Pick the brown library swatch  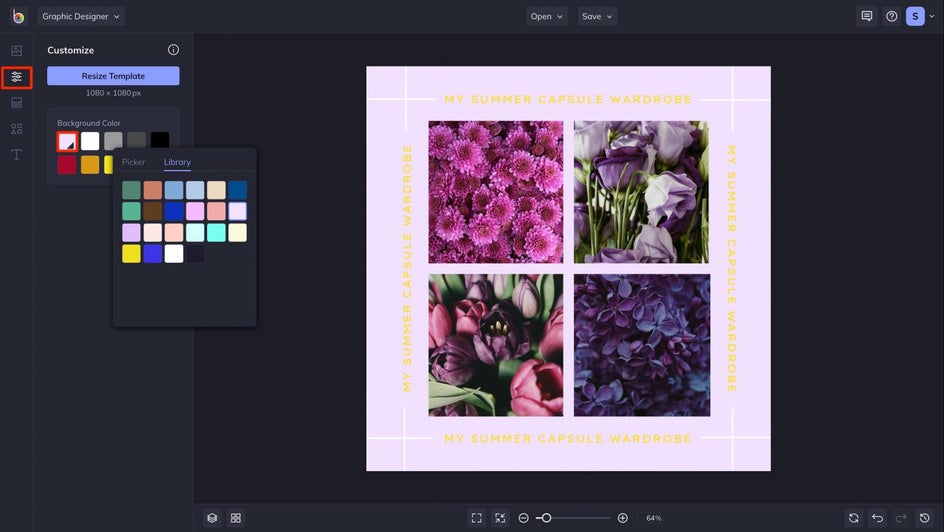[152, 211]
